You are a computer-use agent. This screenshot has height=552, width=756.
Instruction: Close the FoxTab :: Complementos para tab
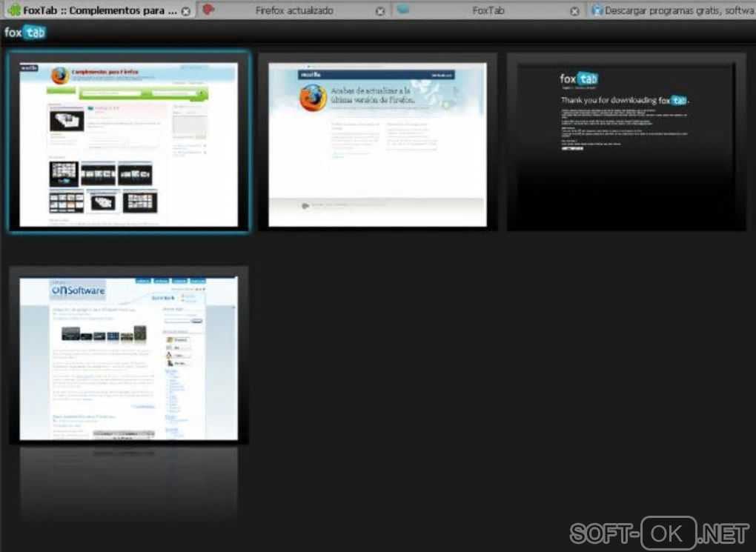pos(185,11)
